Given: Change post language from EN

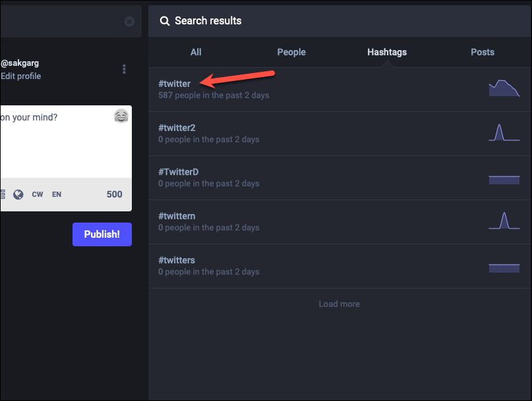Looking at the screenshot, I should (x=56, y=194).
